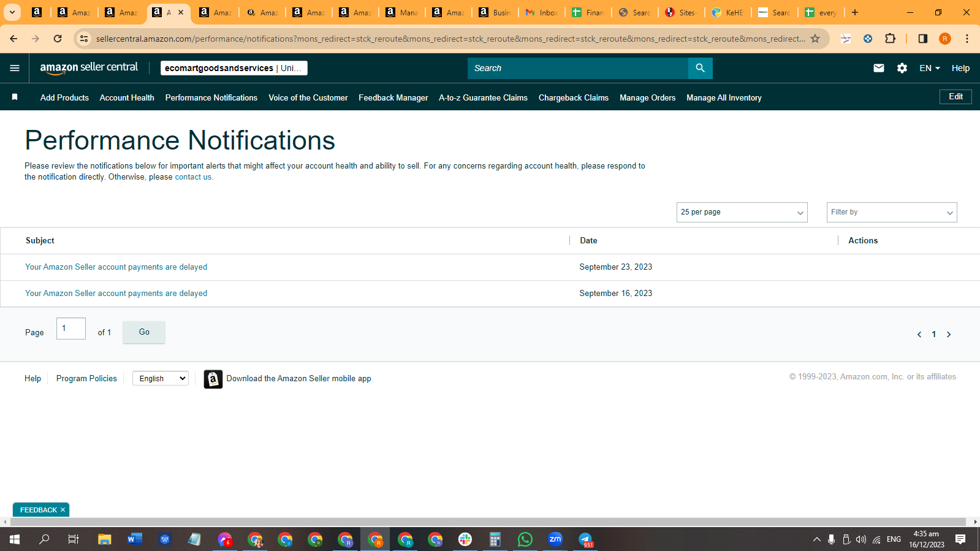Viewport: 980px width, 551px height.
Task: Open the settings gear icon
Action: click(902, 68)
